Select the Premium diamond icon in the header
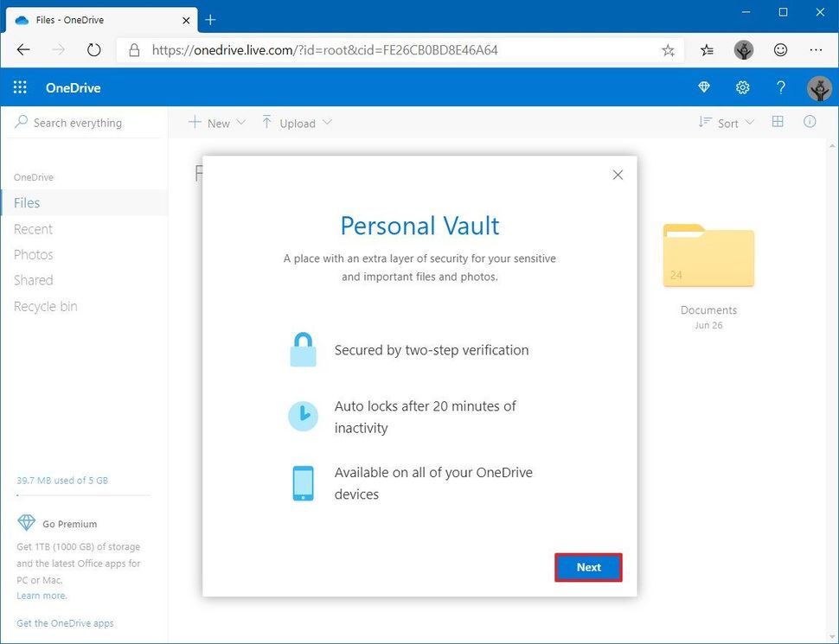This screenshot has width=839, height=644. pyautogui.click(x=703, y=87)
